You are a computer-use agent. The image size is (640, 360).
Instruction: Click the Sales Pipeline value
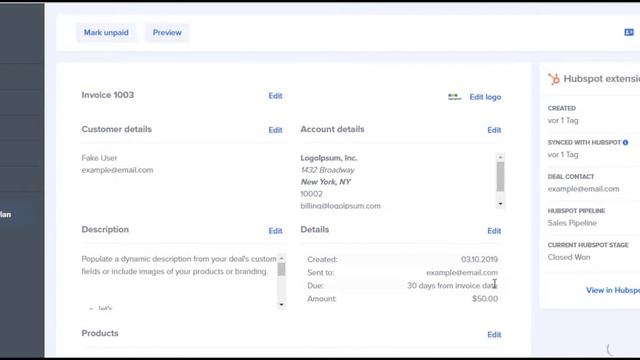(x=572, y=223)
